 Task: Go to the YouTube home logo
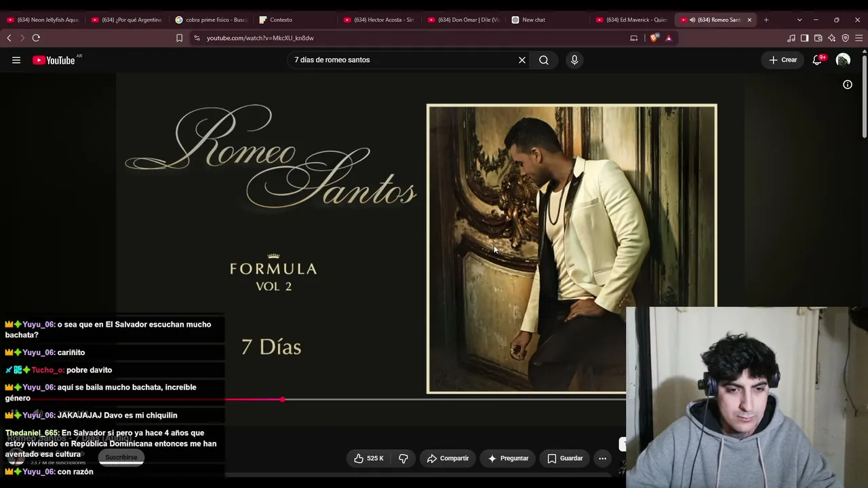click(54, 60)
